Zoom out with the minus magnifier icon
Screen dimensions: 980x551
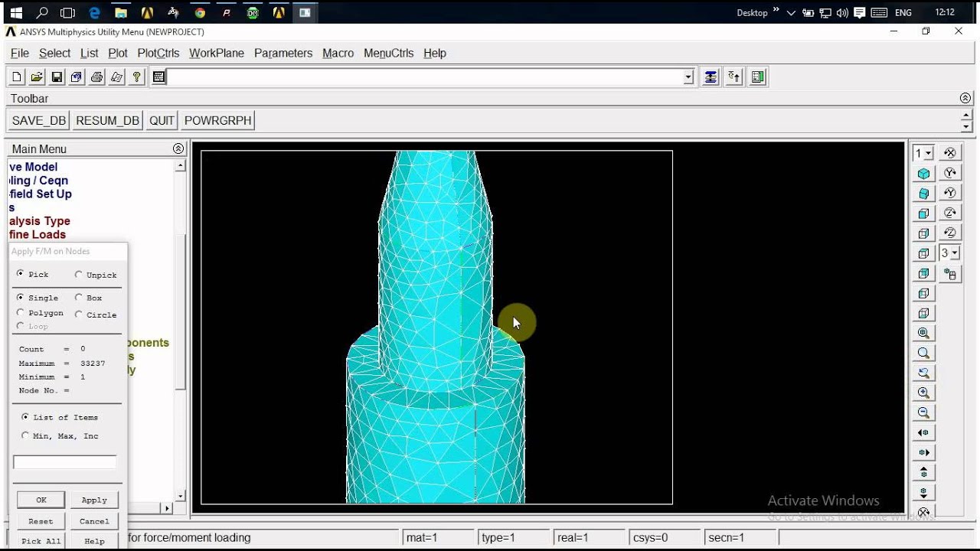[924, 412]
